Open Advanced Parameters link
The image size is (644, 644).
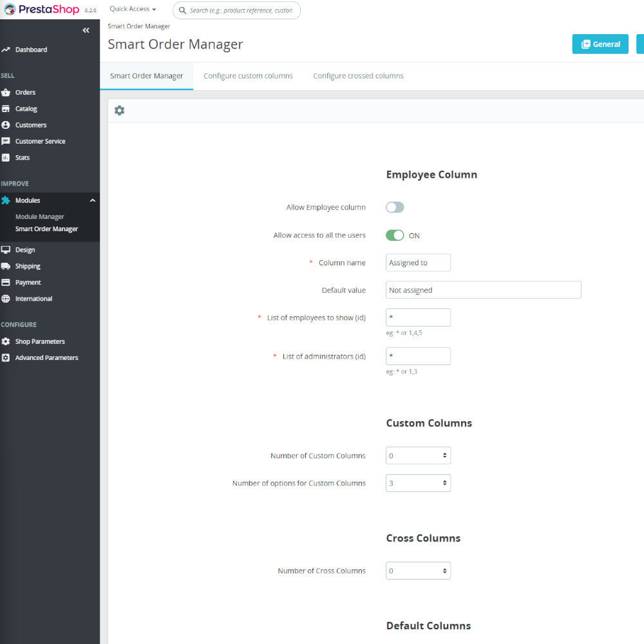(47, 357)
